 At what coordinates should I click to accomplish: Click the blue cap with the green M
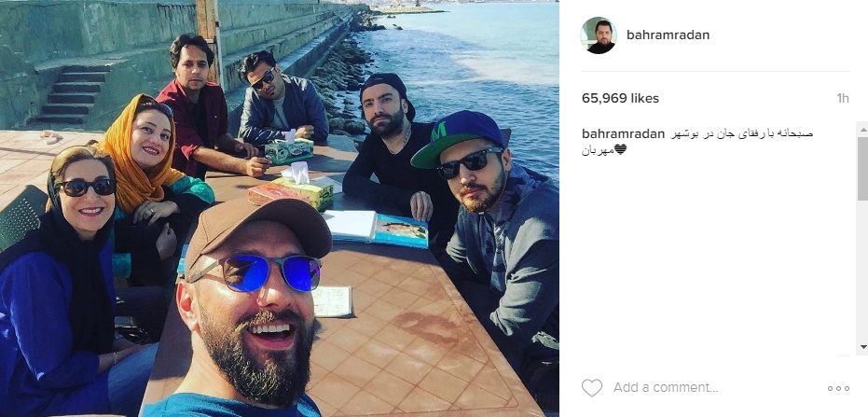(457, 137)
